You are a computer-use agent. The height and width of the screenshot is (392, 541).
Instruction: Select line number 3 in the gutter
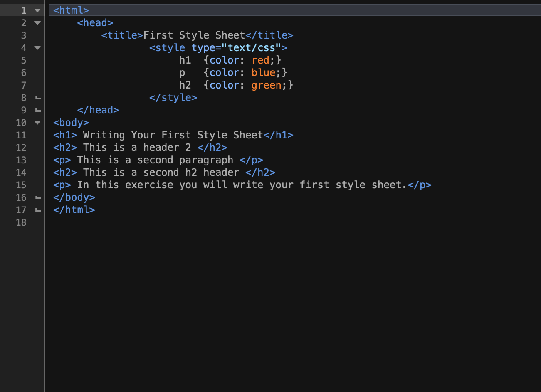[x=24, y=35]
